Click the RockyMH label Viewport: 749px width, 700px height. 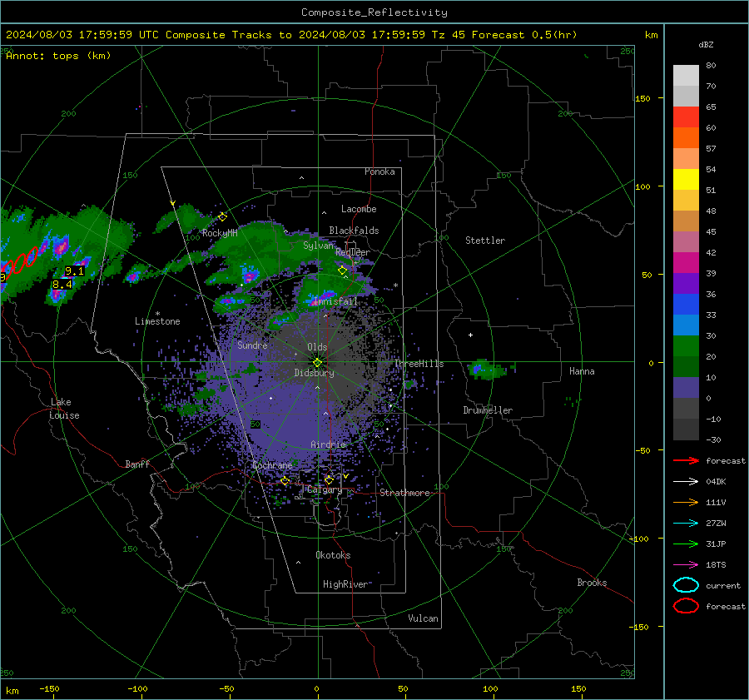(x=220, y=233)
